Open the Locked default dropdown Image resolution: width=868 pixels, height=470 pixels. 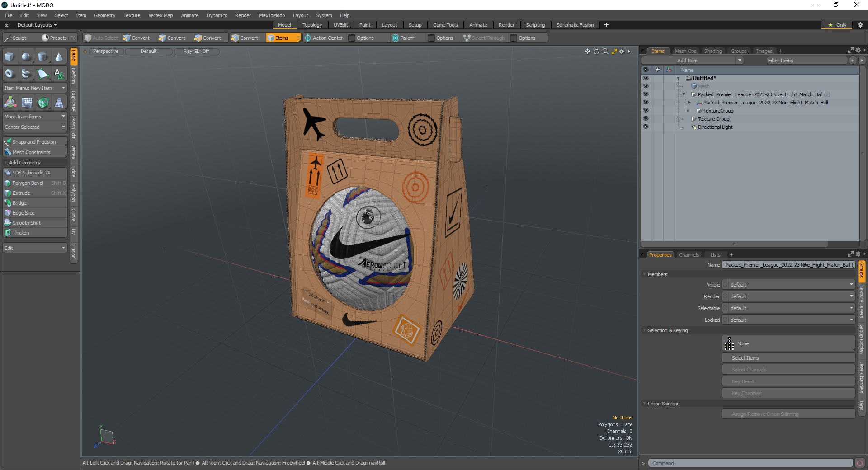(x=788, y=320)
